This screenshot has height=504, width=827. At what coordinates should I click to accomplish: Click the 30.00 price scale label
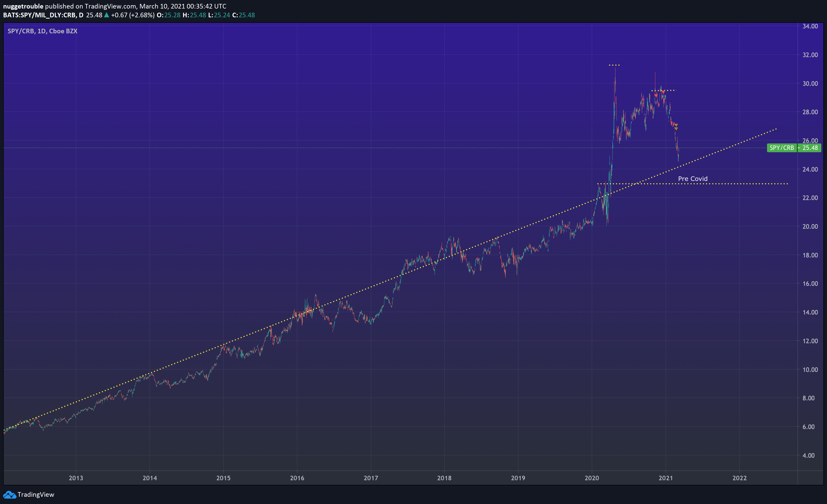tap(810, 83)
